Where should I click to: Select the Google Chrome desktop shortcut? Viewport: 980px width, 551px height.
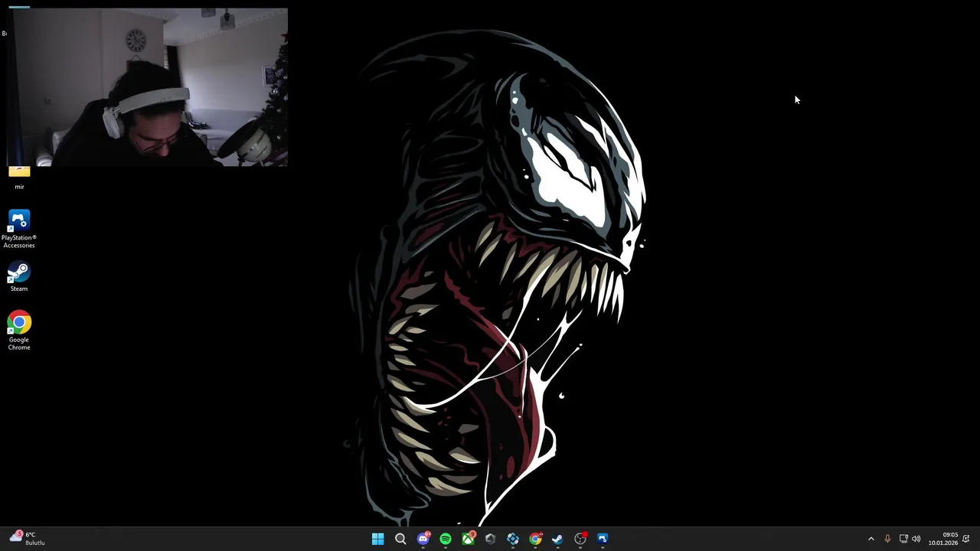(19, 331)
